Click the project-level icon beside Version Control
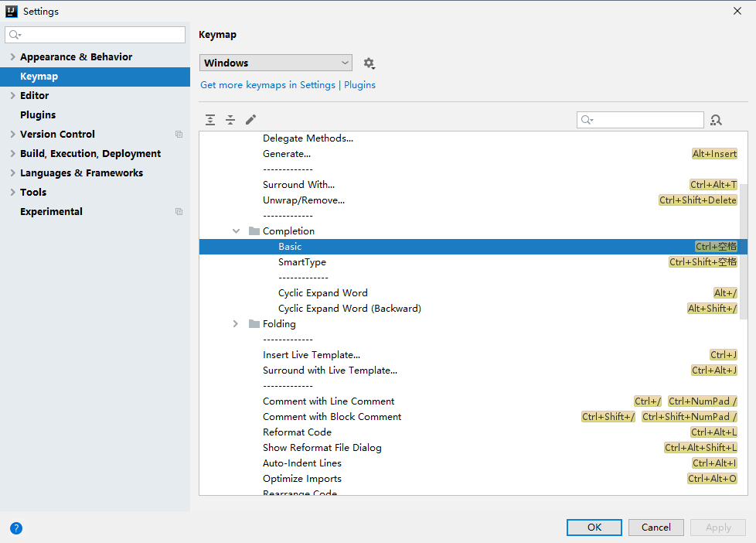Screen dimensions: 756x543 click(x=179, y=134)
